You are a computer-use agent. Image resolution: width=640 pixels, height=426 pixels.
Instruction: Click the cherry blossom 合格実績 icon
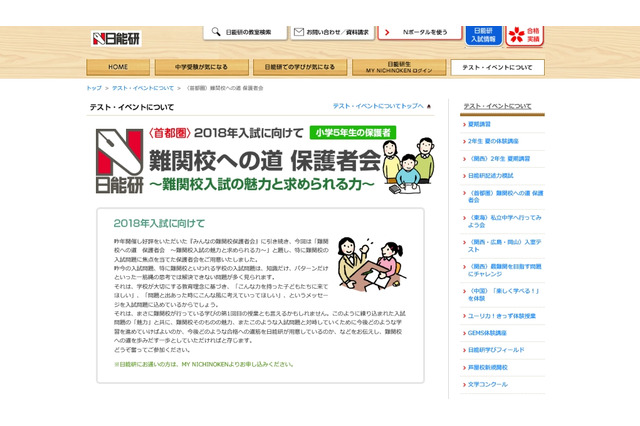[x=517, y=35]
